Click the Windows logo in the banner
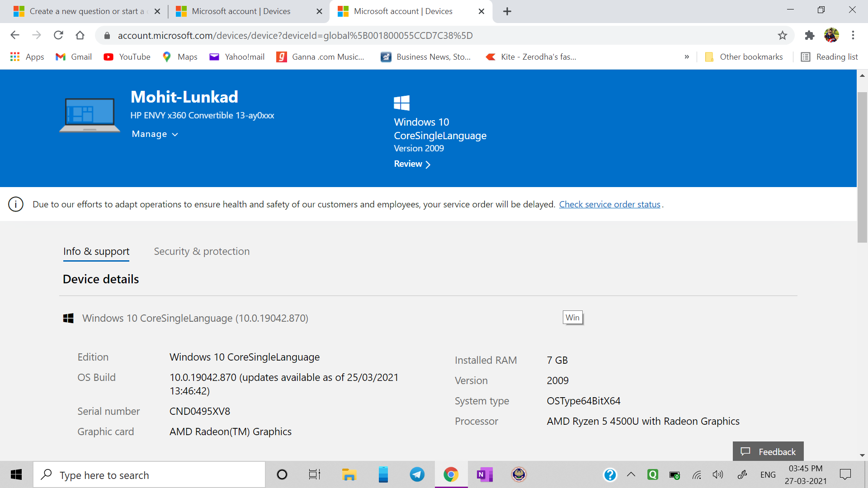 401,103
